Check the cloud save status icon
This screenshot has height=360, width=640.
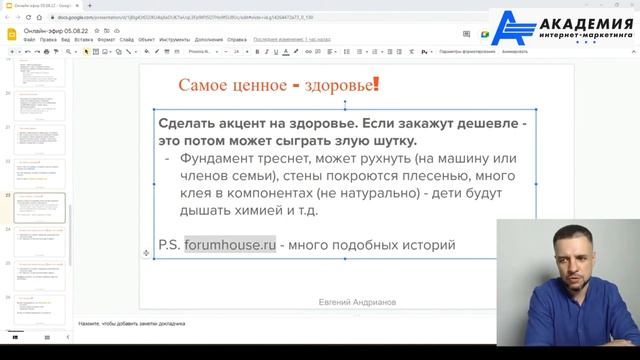(117, 31)
